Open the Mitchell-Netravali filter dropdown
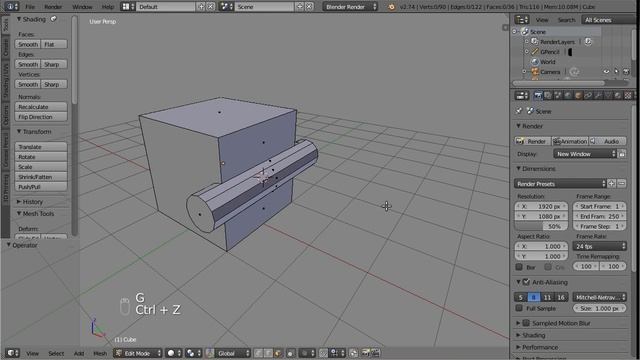640x360 pixels. (x=599, y=297)
